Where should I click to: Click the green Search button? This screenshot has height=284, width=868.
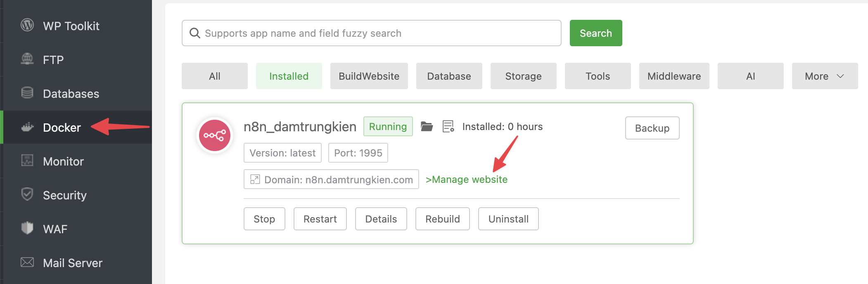click(596, 33)
